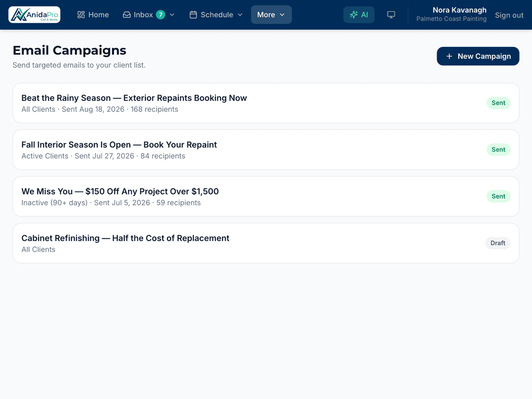Click 'Send targeted emails to your client list.'
This screenshot has width=532, height=399.
[x=79, y=65]
